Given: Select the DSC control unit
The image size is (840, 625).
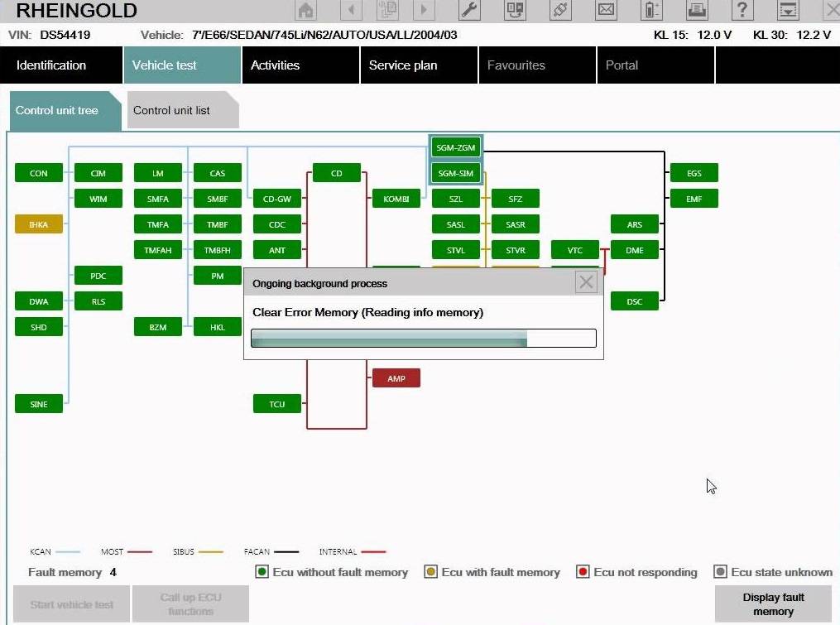Looking at the screenshot, I should pos(634,301).
